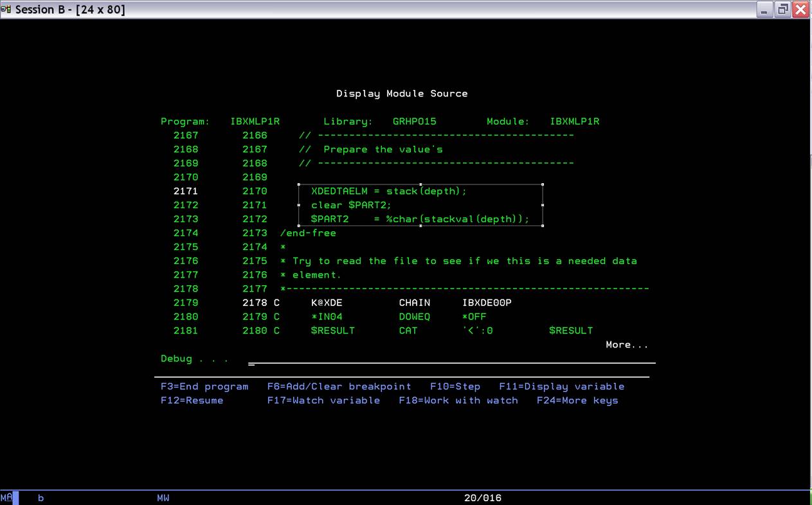
Task: Click line number 2174 in first column
Action: click(186, 233)
